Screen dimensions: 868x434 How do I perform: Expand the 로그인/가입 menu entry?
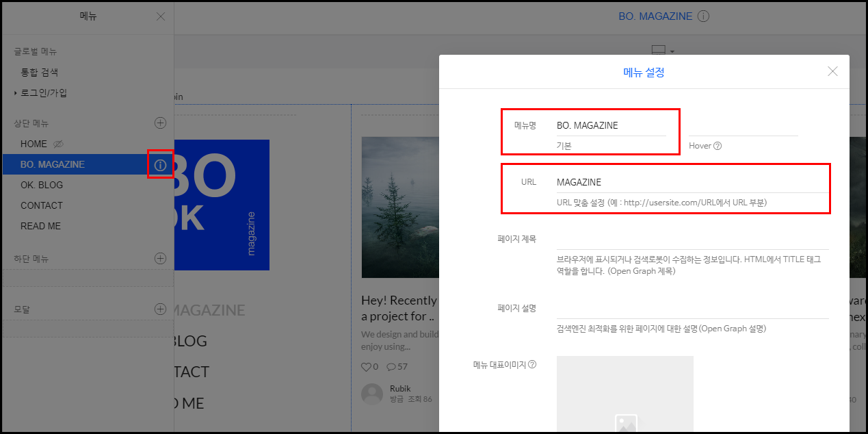[15, 92]
